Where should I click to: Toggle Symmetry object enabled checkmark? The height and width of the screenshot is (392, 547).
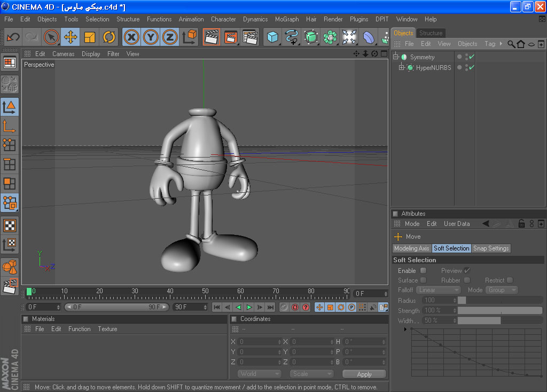coord(472,57)
